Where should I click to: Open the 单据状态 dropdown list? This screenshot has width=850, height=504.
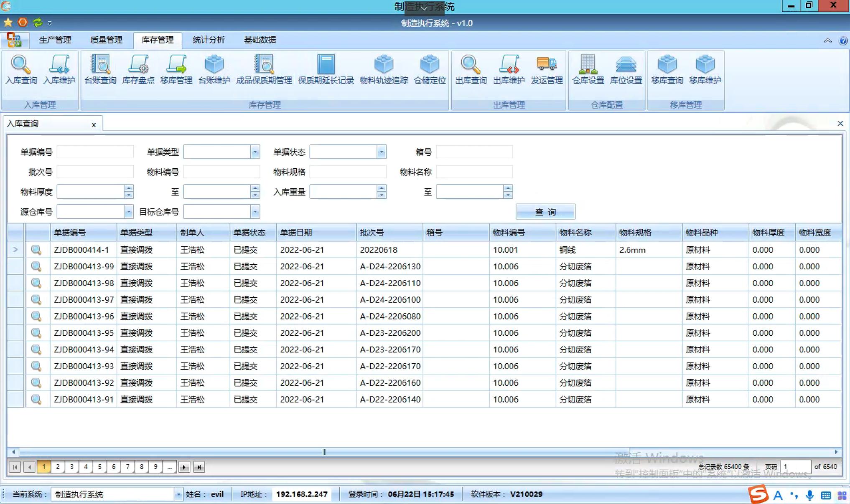(381, 152)
